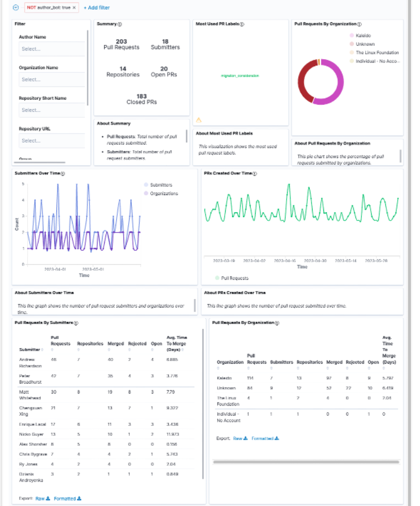
Task: Click the Andrew Richardson submitter row
Action: [x=106, y=363]
